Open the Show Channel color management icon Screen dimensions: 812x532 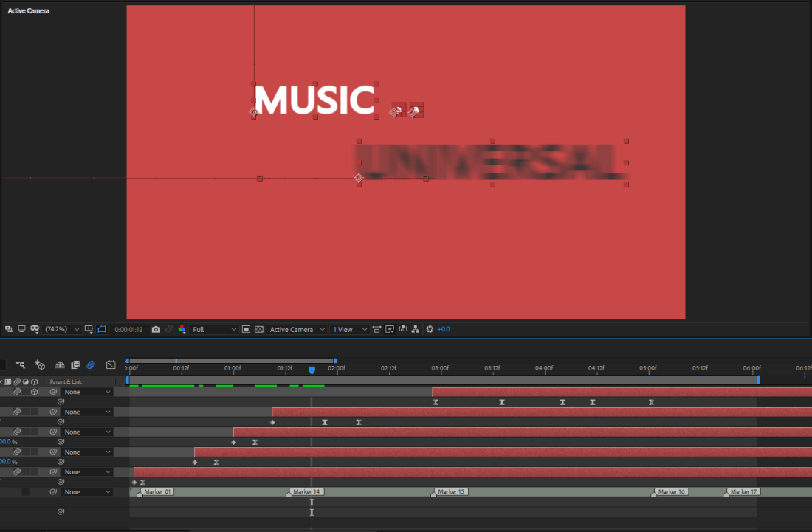point(182,329)
